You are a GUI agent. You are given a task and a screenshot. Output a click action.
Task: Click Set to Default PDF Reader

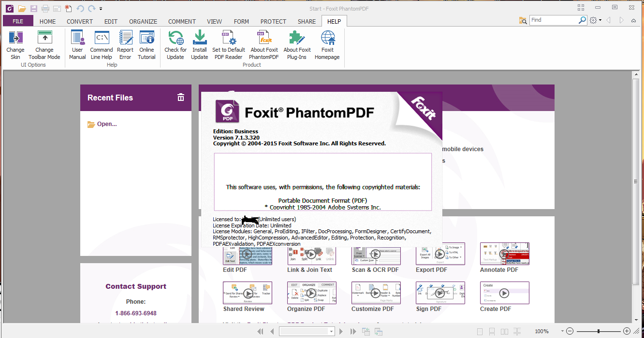click(x=228, y=44)
